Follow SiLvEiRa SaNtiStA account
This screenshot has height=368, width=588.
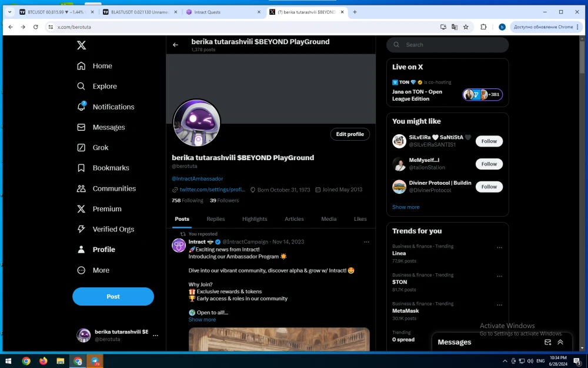coord(489,141)
